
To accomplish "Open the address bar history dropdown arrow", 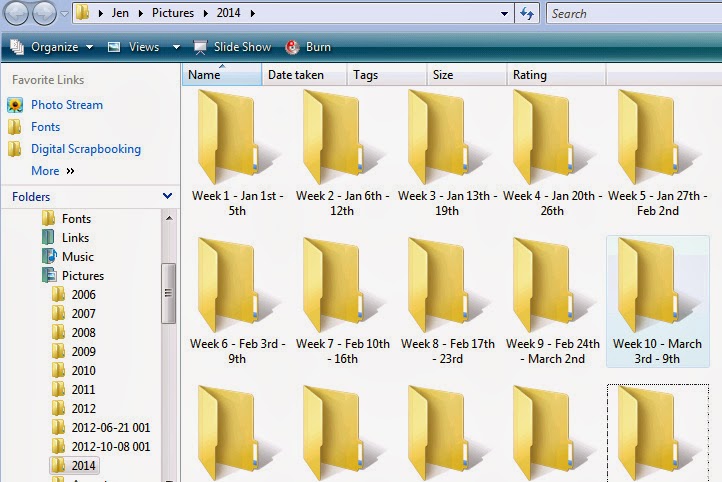I will (x=504, y=14).
